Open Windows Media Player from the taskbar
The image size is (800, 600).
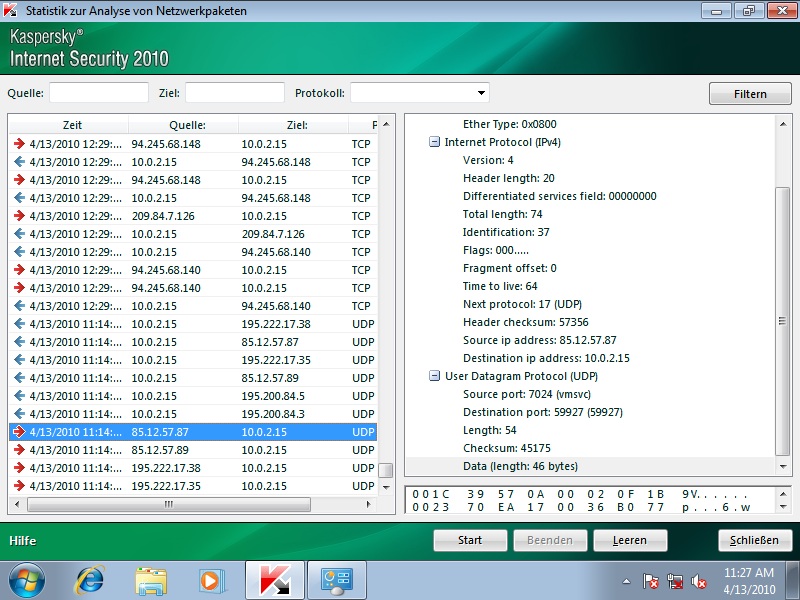coord(210,581)
